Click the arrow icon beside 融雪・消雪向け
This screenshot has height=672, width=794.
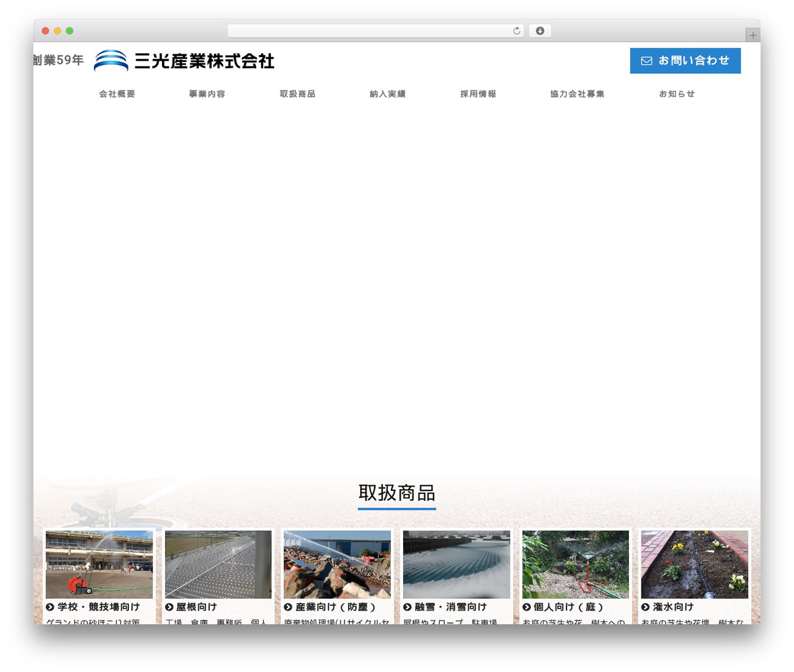[x=408, y=607]
